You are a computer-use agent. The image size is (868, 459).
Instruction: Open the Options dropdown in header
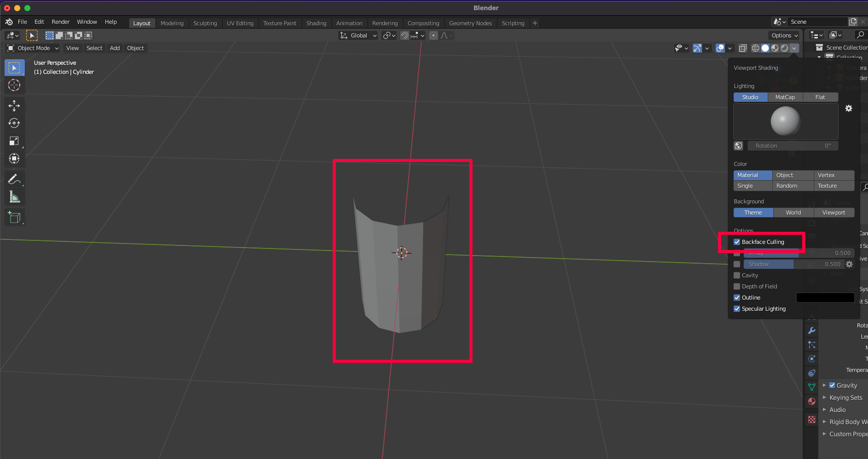(784, 35)
